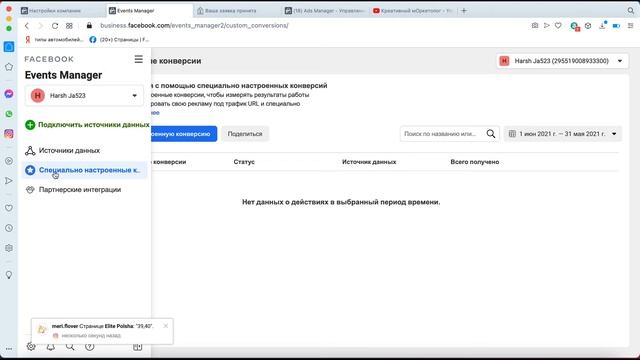Click the battery saver icon in the browser toolbar

click(616, 26)
